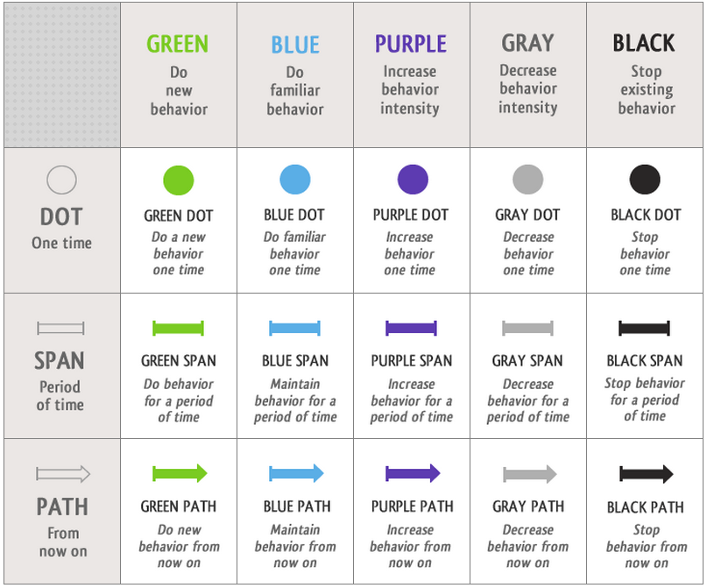This screenshot has height=588, width=707.
Task: Click the gray dot color circle
Action: click(x=528, y=180)
